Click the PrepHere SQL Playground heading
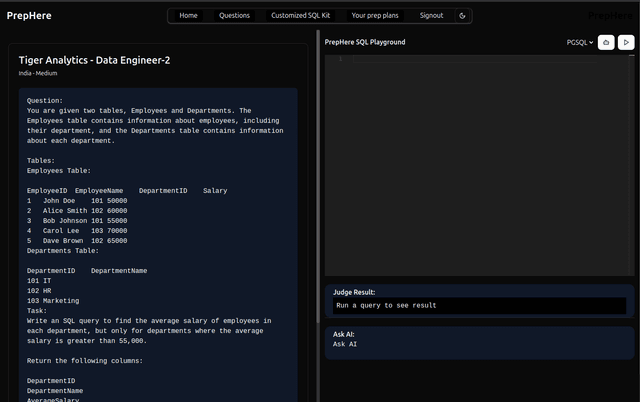This screenshot has height=402, width=640. (x=365, y=42)
